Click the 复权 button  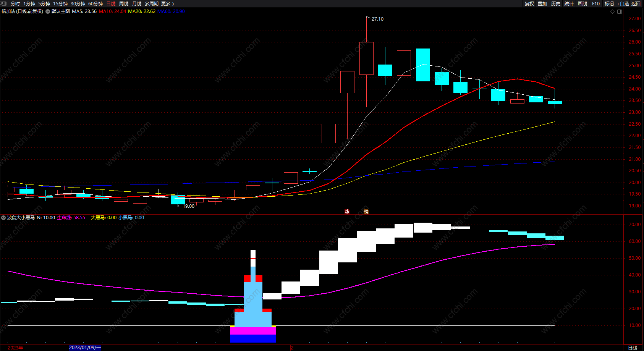pyautogui.click(x=529, y=4)
